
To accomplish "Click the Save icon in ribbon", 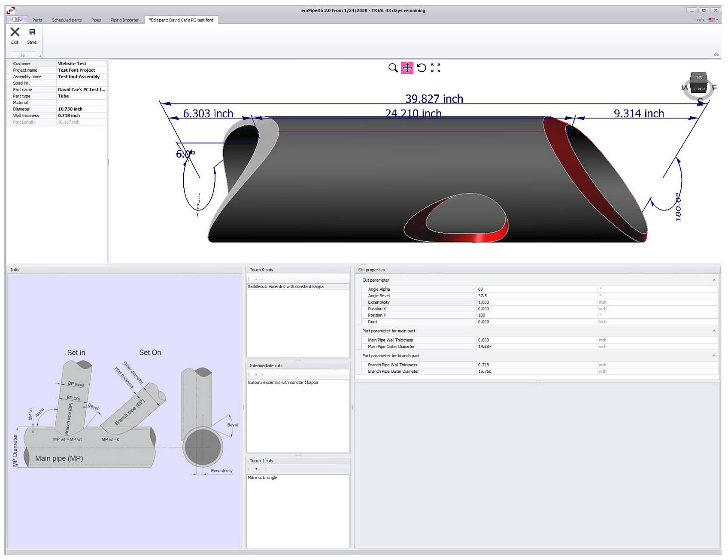I will [x=32, y=32].
